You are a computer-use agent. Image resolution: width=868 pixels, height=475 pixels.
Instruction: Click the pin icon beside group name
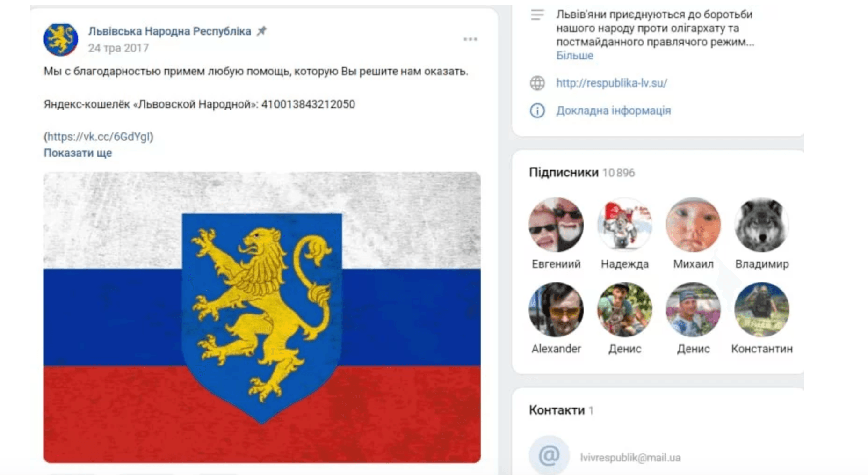coord(262,31)
